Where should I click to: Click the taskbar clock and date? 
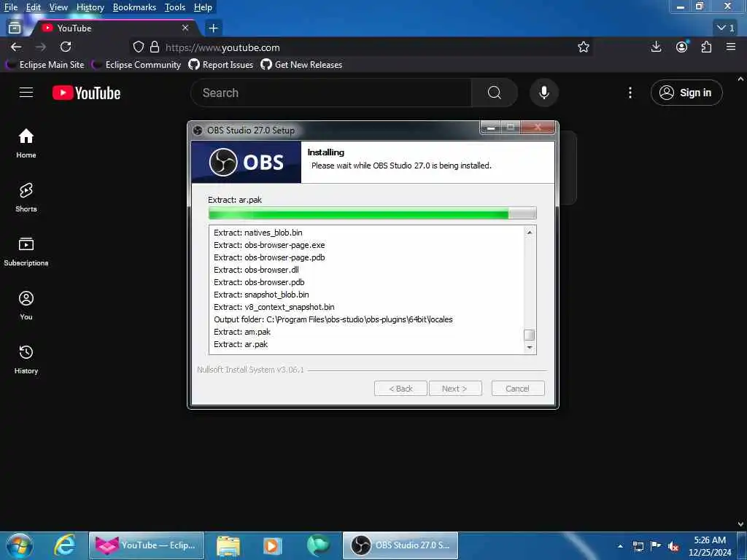[x=710, y=546]
